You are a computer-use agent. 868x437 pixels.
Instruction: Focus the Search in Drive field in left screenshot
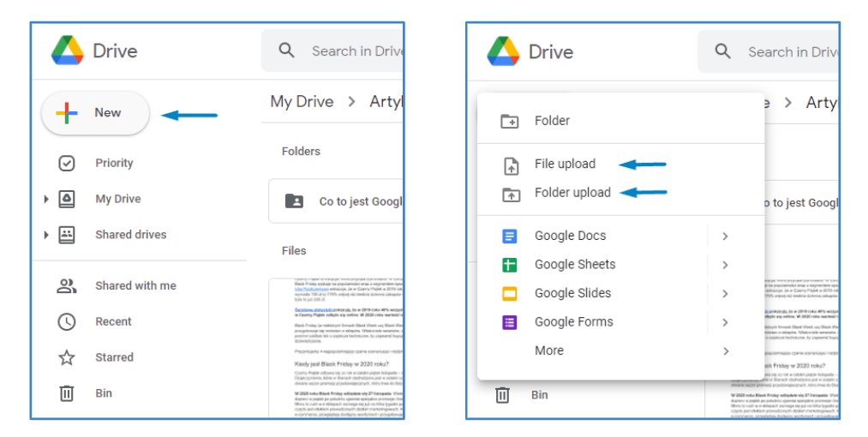[332, 51]
